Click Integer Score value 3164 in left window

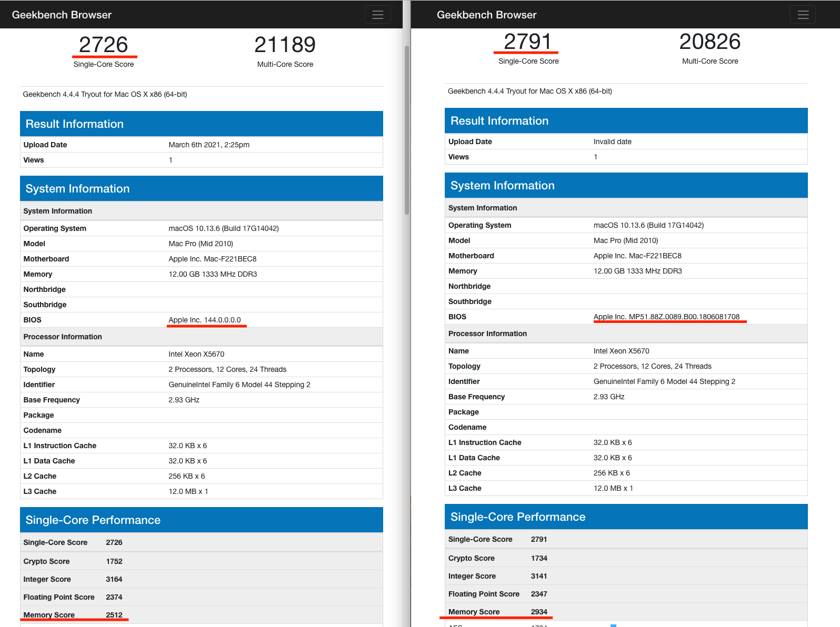[114, 579]
